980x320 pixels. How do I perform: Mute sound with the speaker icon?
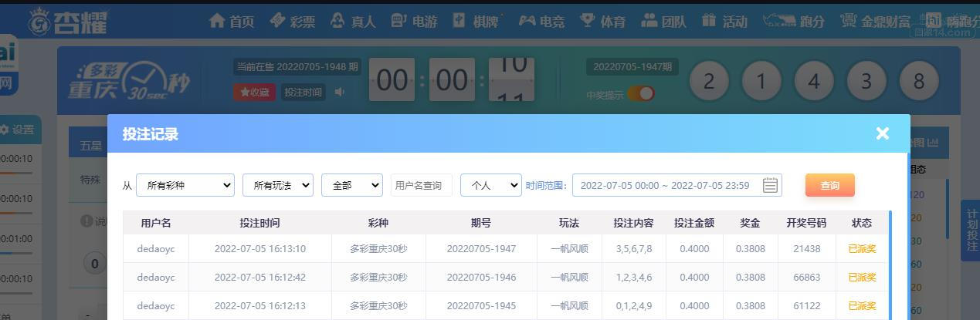pos(340,93)
